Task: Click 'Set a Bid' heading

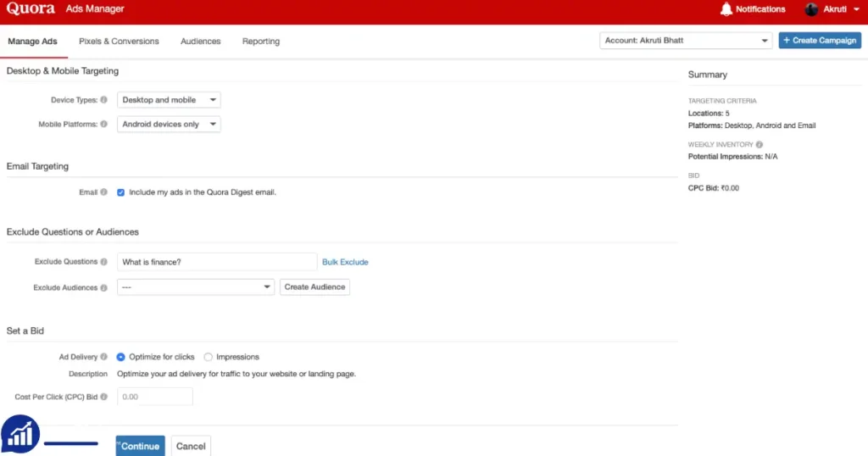Action: 25,331
